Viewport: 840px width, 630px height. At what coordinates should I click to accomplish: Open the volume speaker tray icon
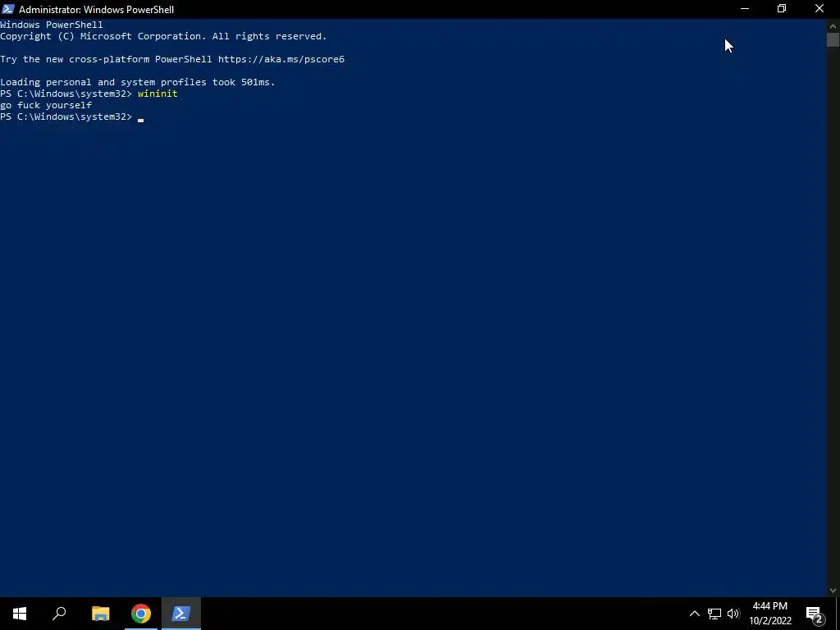click(x=733, y=614)
